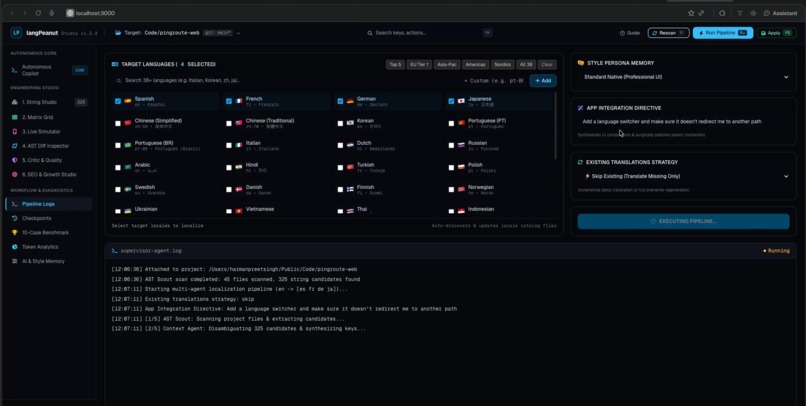
Task: Click the Style Persona Memory icon
Action: pyautogui.click(x=581, y=63)
